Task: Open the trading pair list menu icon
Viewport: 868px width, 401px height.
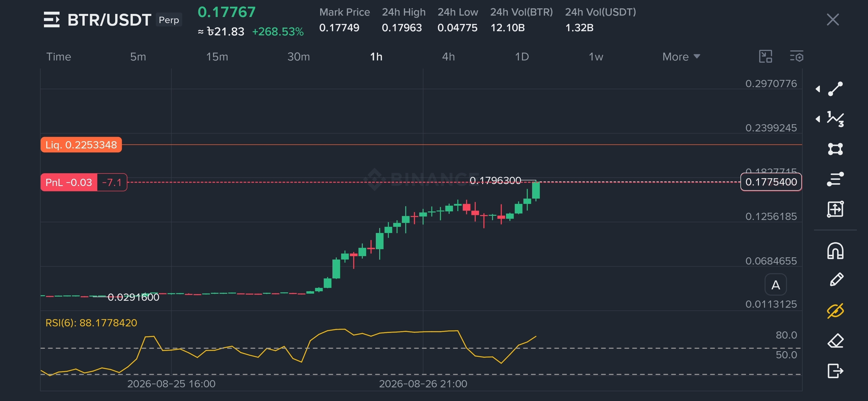Action: [51, 19]
